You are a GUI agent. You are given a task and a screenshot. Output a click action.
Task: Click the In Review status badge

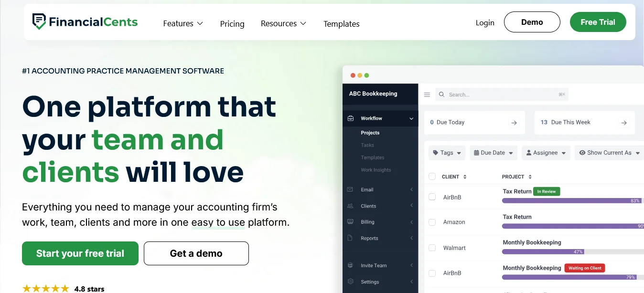pyautogui.click(x=547, y=191)
